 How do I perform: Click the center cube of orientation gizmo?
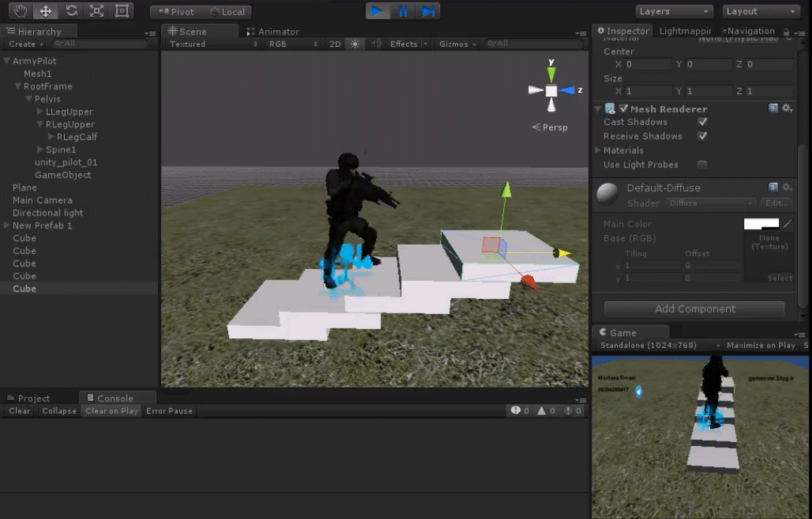[x=551, y=91]
